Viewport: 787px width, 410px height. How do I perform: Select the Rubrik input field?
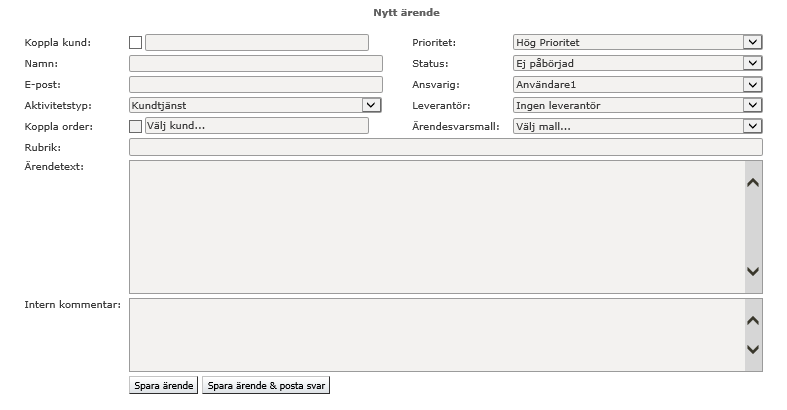pyautogui.click(x=445, y=147)
